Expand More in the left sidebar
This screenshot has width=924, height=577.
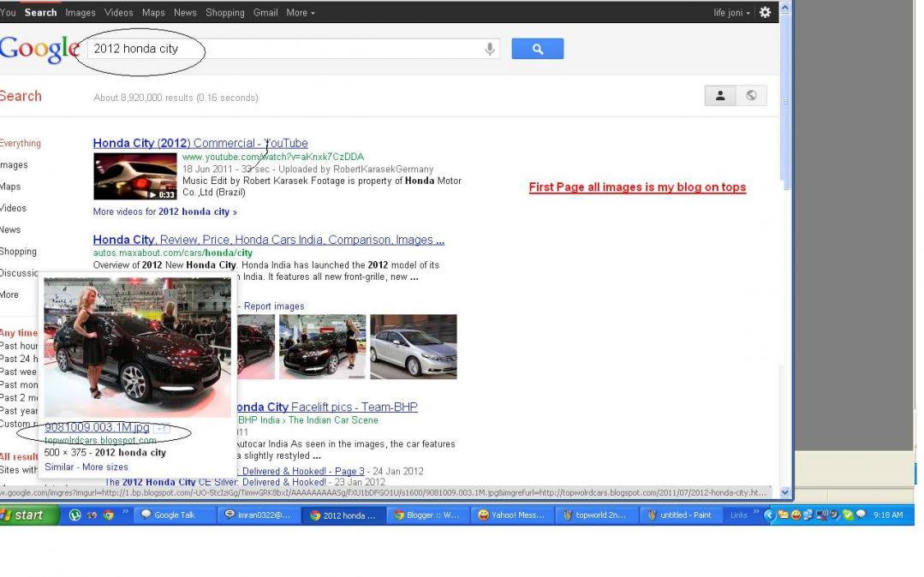tap(9, 294)
